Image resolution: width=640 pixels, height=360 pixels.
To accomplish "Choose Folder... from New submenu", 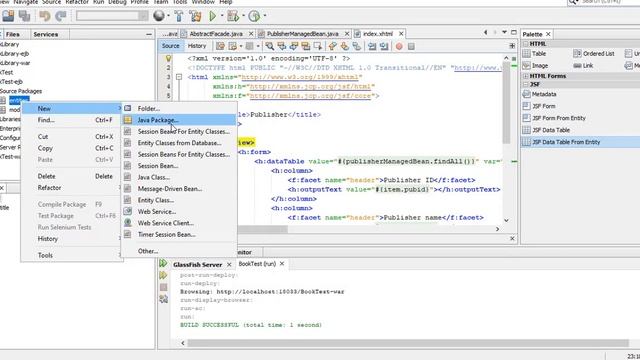I will point(179,109).
